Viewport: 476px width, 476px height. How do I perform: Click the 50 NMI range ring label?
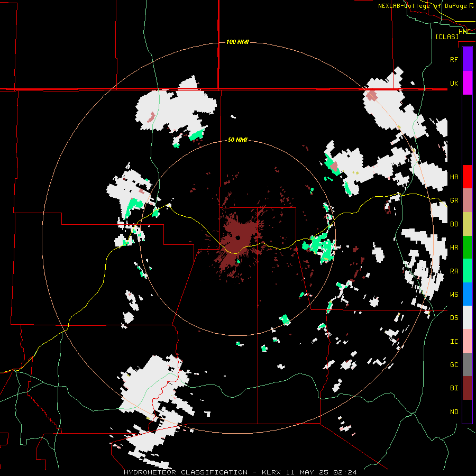pyautogui.click(x=237, y=140)
